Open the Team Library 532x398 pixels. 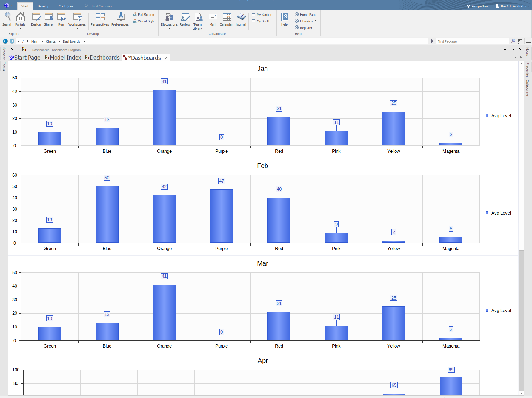(x=198, y=21)
